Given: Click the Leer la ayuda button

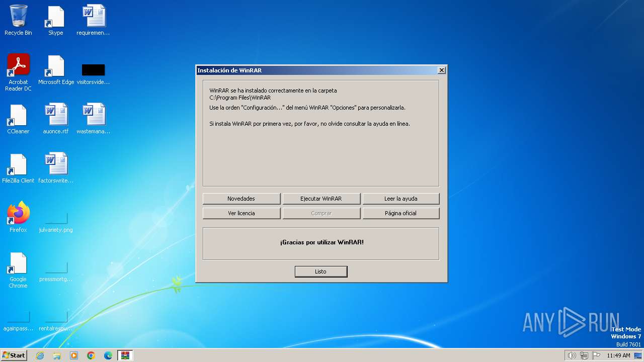Looking at the screenshot, I should pyautogui.click(x=401, y=199).
